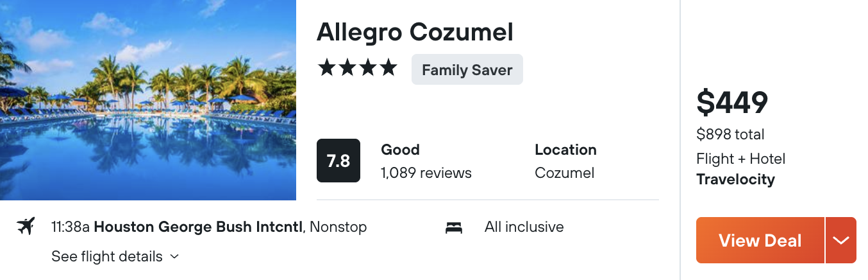
Task: Expand the See flight details chevron
Action: click(174, 257)
